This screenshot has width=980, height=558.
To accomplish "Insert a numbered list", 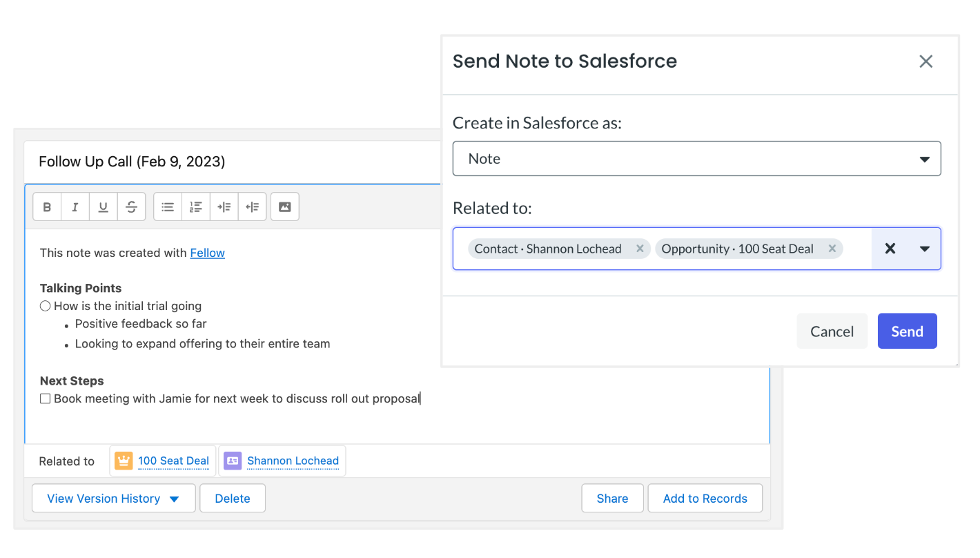I will click(x=196, y=206).
